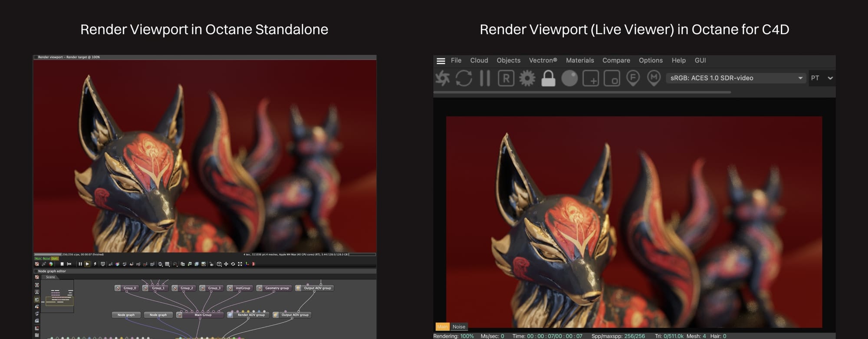868x339 pixels.
Task: Pause rendering in the Live Viewer
Action: (x=485, y=78)
